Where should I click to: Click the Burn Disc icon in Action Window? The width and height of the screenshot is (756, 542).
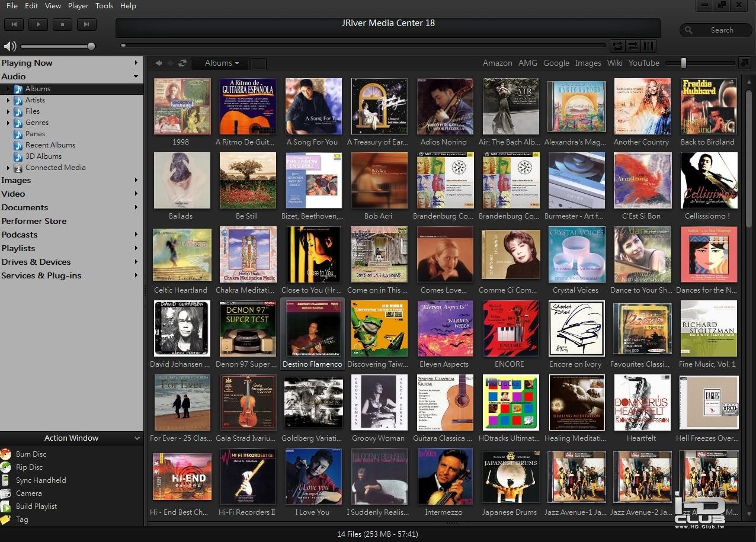click(x=6, y=454)
